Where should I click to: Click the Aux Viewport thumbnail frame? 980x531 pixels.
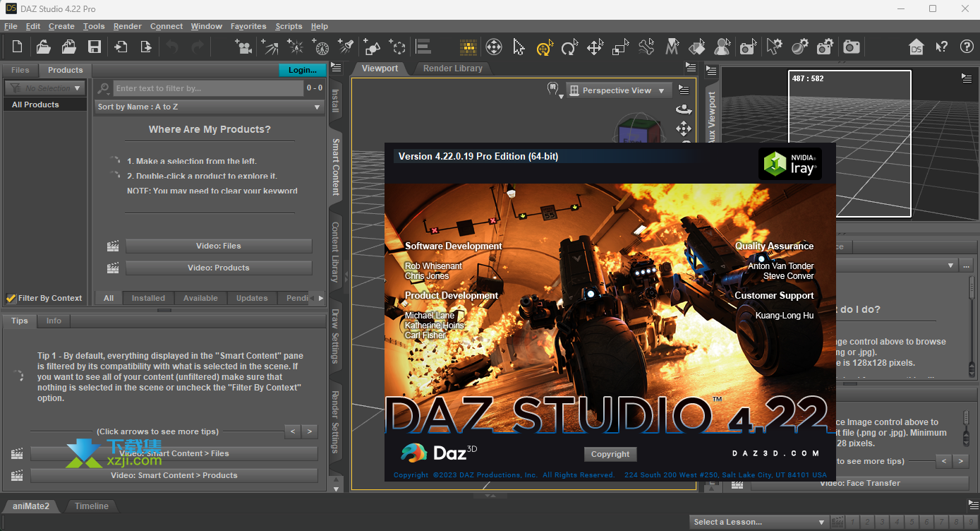(x=849, y=144)
